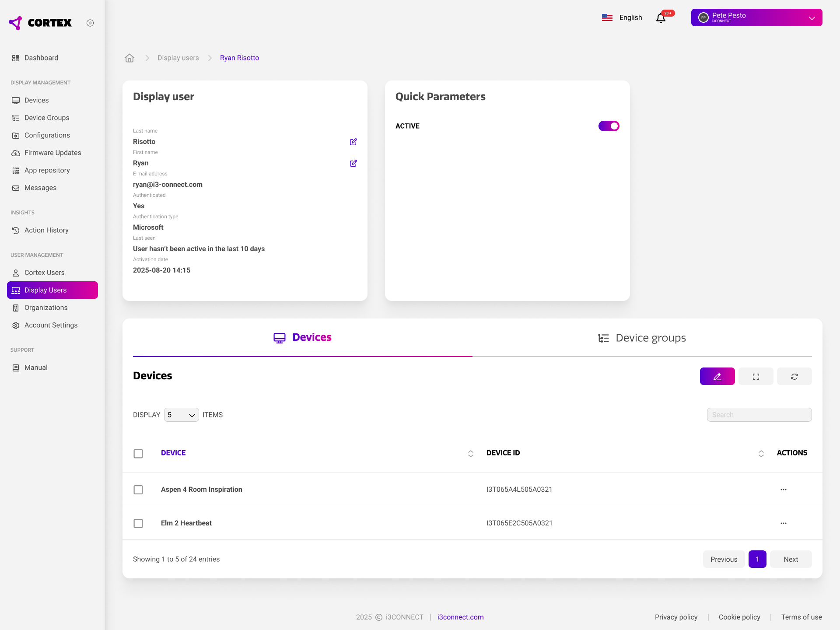Go to the Next page of devices
840x630 pixels.
click(x=791, y=559)
